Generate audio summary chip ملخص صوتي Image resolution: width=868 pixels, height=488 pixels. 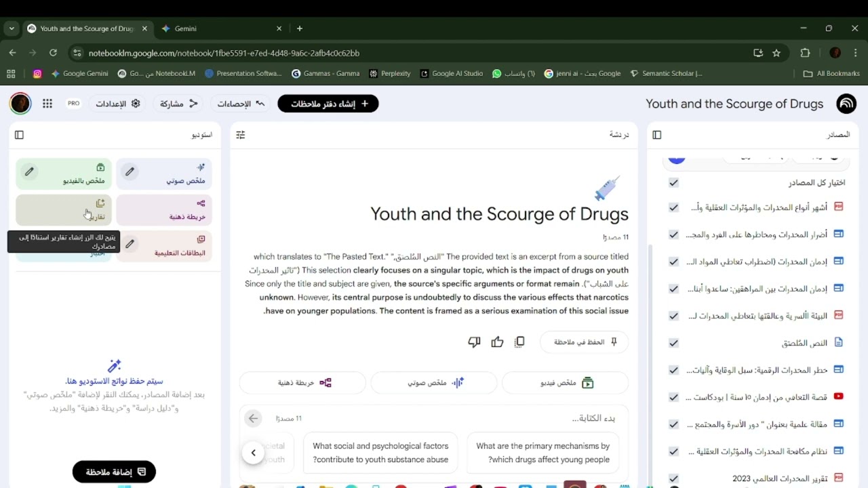pos(434,383)
